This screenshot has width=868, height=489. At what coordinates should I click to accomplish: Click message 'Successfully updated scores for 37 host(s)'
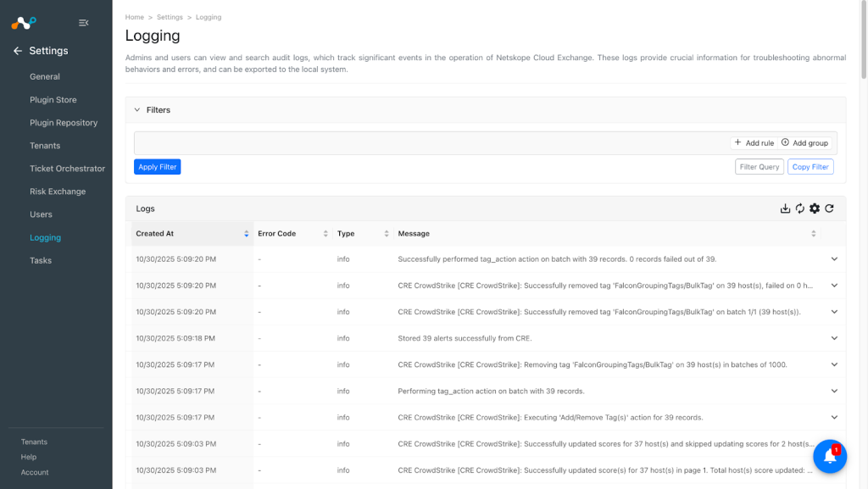coord(605,443)
